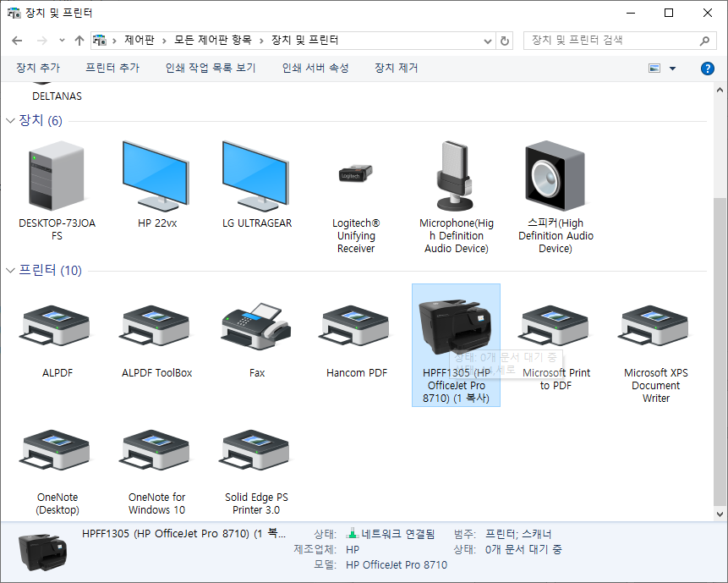Click 프린터 추가 in the toolbar
Screen dimensions: 728x583
tap(112, 68)
